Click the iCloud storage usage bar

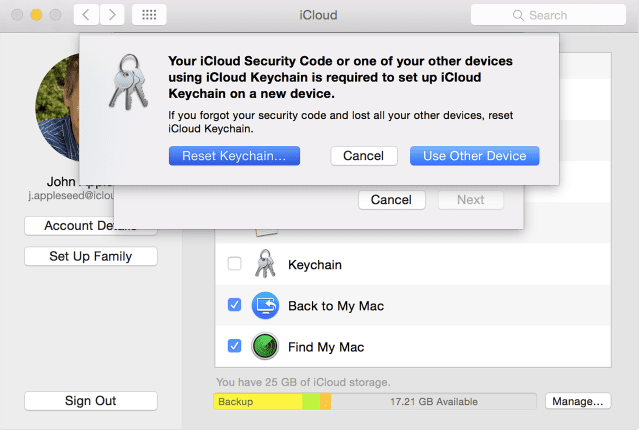[375, 401]
